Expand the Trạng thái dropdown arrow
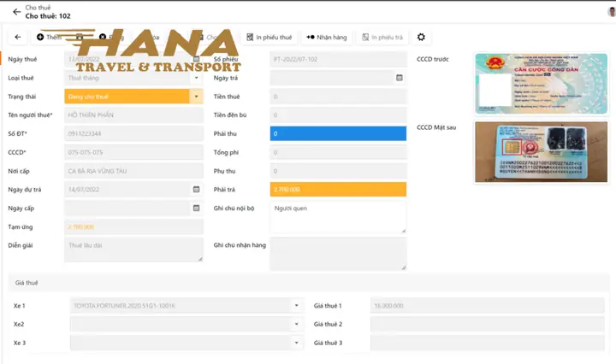This screenshot has height=364, width=616. click(196, 97)
